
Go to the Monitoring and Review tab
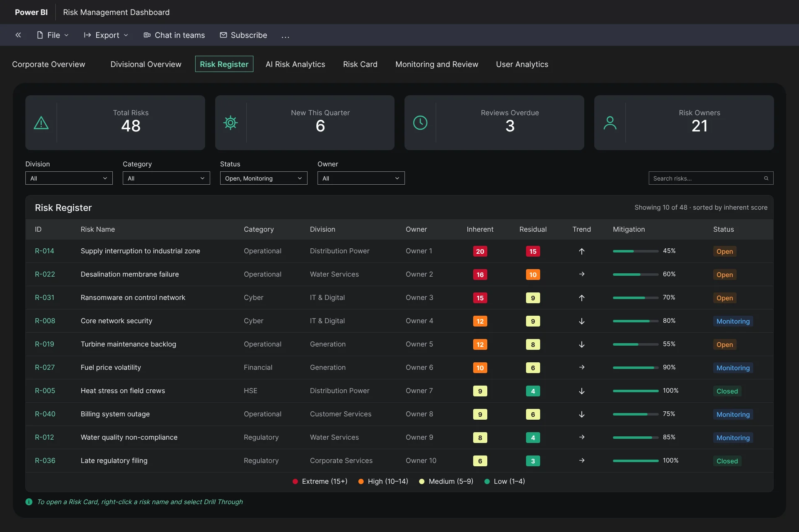pyautogui.click(x=437, y=64)
